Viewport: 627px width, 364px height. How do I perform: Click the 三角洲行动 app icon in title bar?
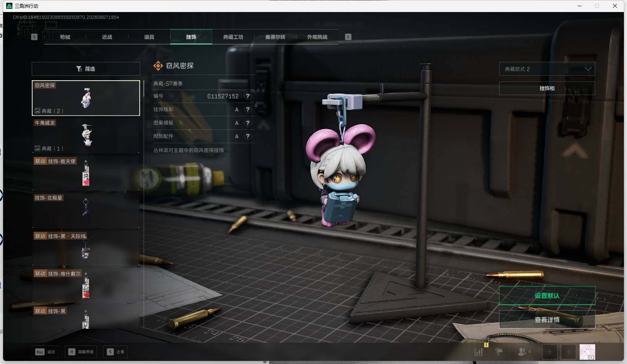pyautogui.click(x=10, y=6)
